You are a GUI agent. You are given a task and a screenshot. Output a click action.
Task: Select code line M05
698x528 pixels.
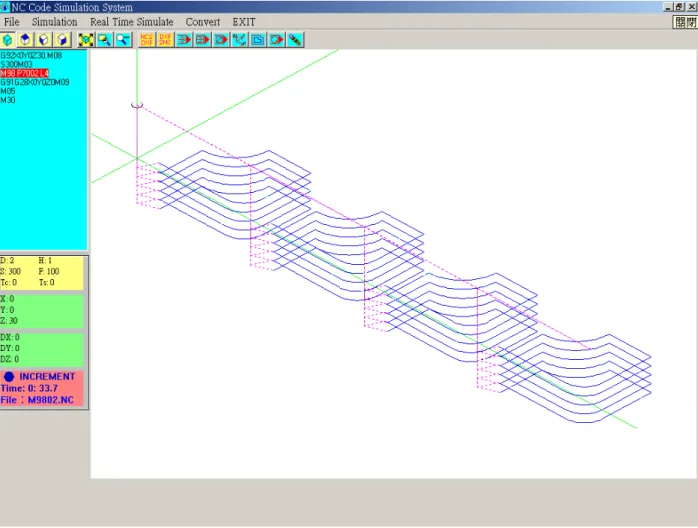tap(8, 91)
